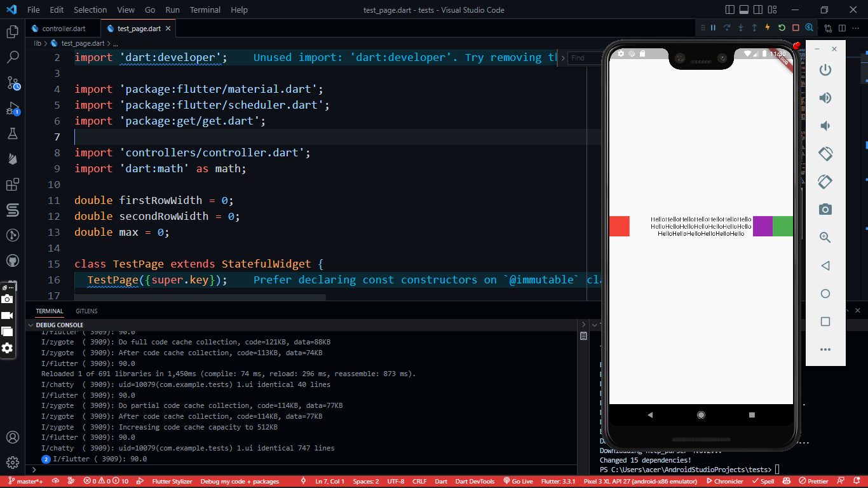The height and width of the screenshot is (488, 868).
Task: Click Dart DevTools in status bar
Action: point(476,482)
